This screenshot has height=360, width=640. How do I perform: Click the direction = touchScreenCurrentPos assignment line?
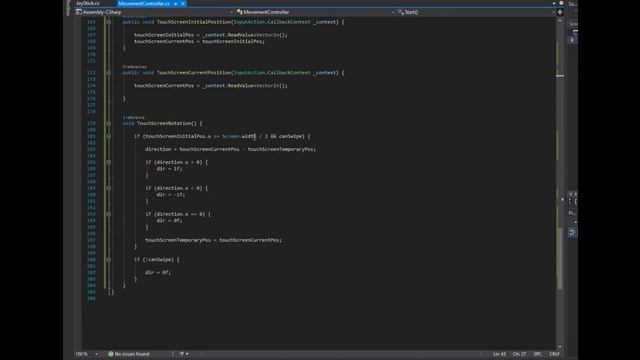pos(231,149)
